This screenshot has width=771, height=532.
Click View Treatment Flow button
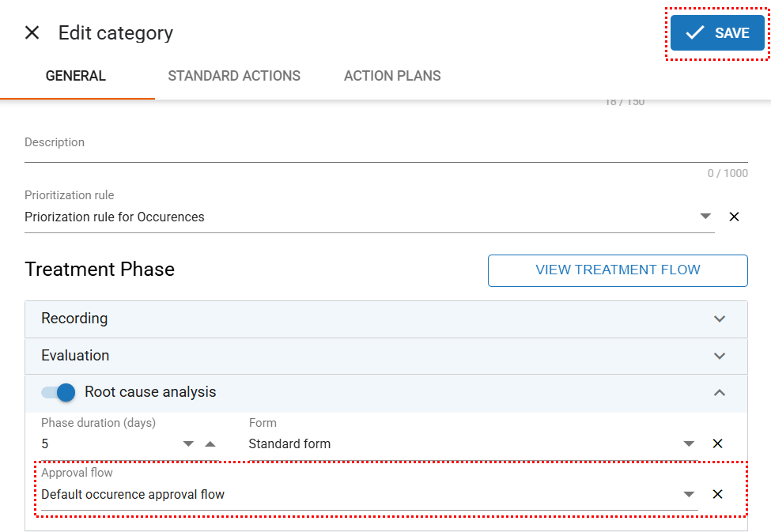tap(618, 270)
